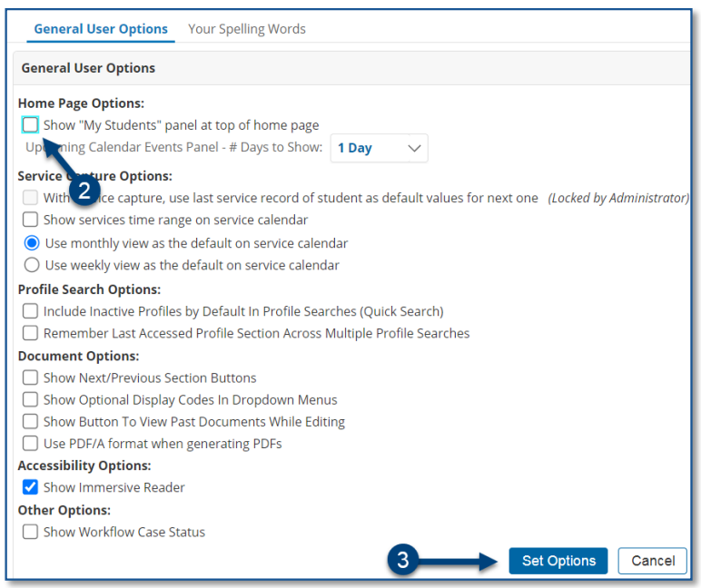Open the Your Spelling Words tab

pos(247,29)
